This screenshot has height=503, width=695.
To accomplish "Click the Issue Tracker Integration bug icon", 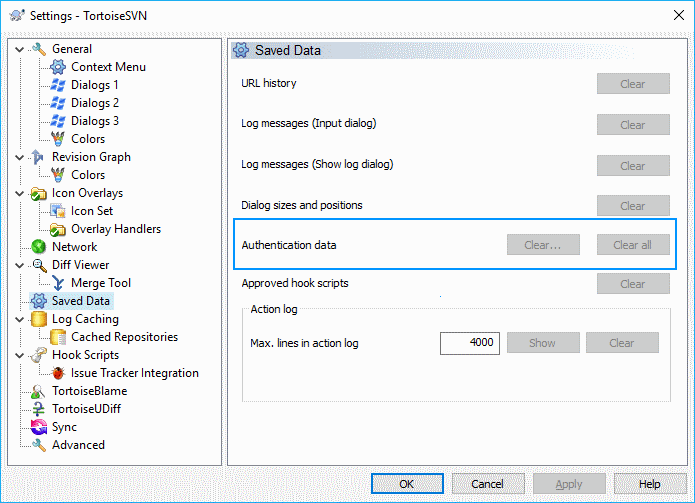I will coord(58,373).
